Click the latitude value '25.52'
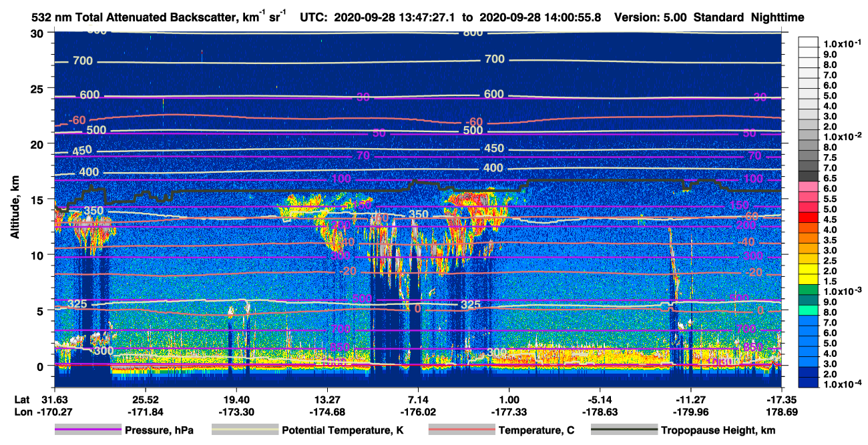 click(x=145, y=400)
